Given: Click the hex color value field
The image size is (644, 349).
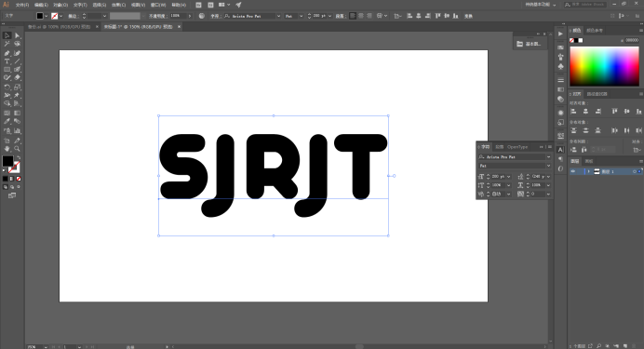Looking at the screenshot, I should coord(632,40).
